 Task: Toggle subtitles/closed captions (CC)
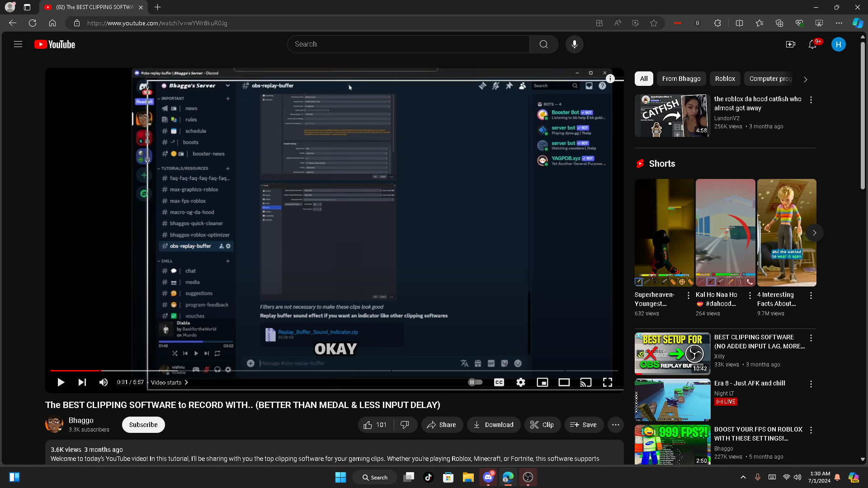tap(499, 382)
